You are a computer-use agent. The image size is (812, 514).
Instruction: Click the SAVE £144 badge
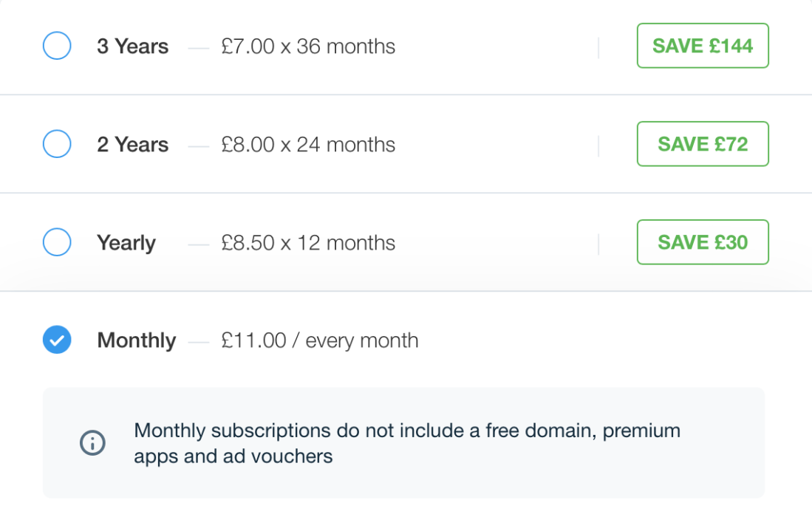[703, 46]
